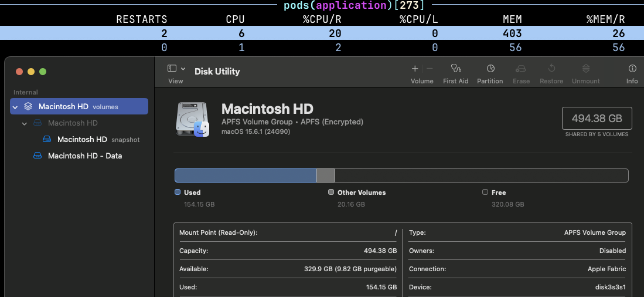Click the Device disk3s3s1 value
The image size is (644, 297).
pyautogui.click(x=611, y=287)
